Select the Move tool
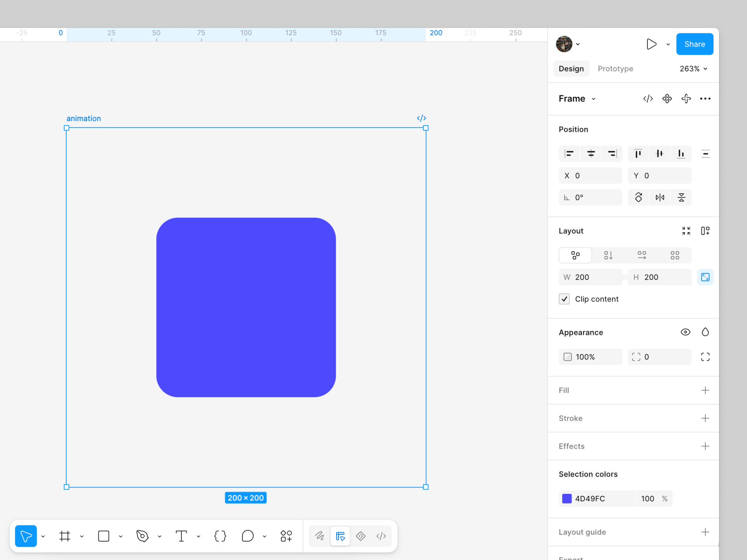Viewport: 747px width, 560px height. click(26, 536)
